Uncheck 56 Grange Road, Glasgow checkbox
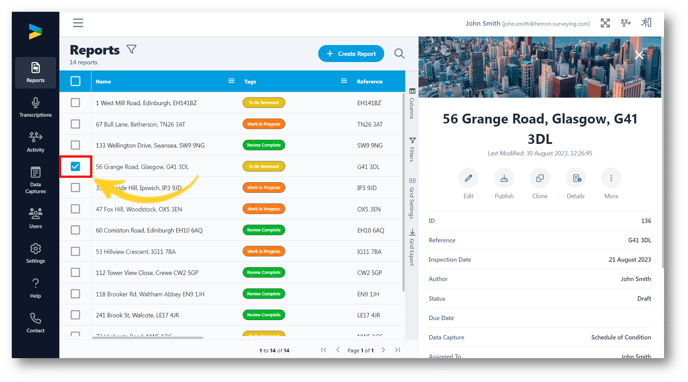Screen dimensions: 688x382 coord(75,167)
